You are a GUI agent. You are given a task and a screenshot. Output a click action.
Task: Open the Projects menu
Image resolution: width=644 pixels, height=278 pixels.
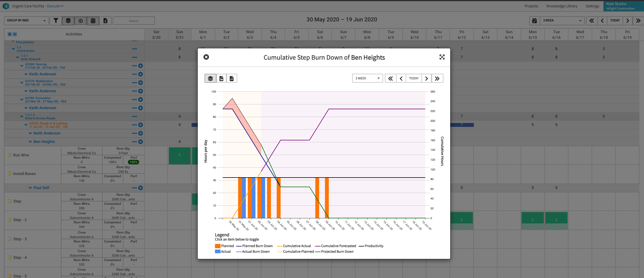[x=531, y=6]
